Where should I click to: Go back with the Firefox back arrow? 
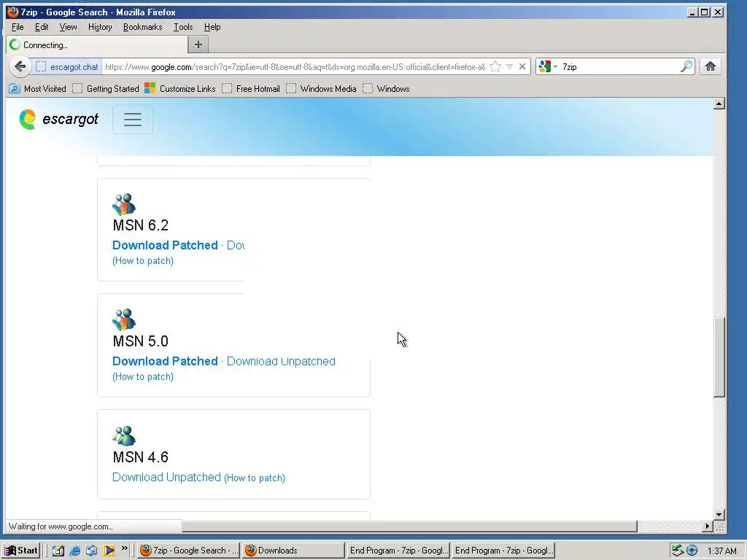tap(20, 66)
